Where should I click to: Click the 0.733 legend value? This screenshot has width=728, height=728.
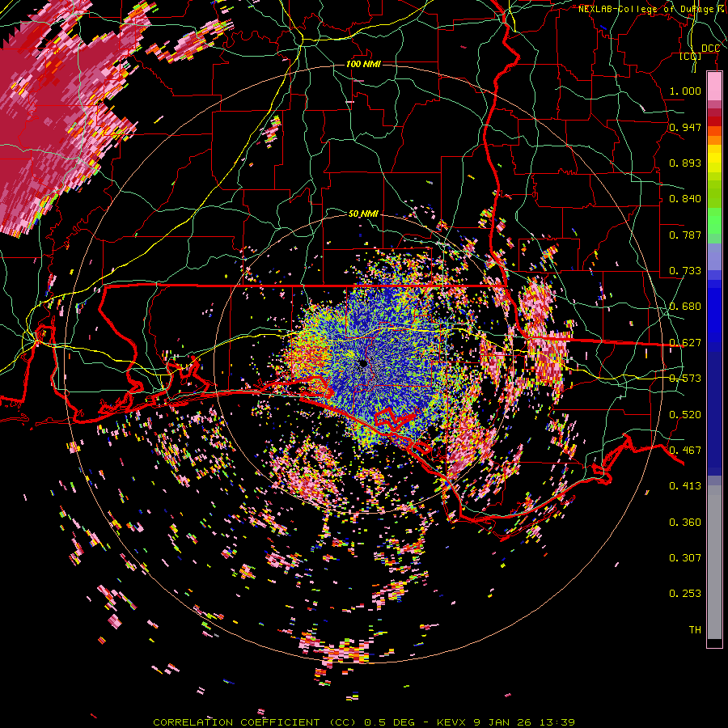[x=685, y=271]
